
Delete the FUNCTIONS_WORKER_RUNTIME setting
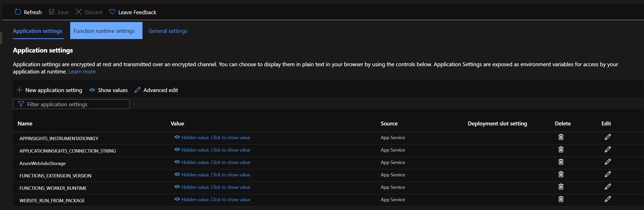[x=561, y=187]
